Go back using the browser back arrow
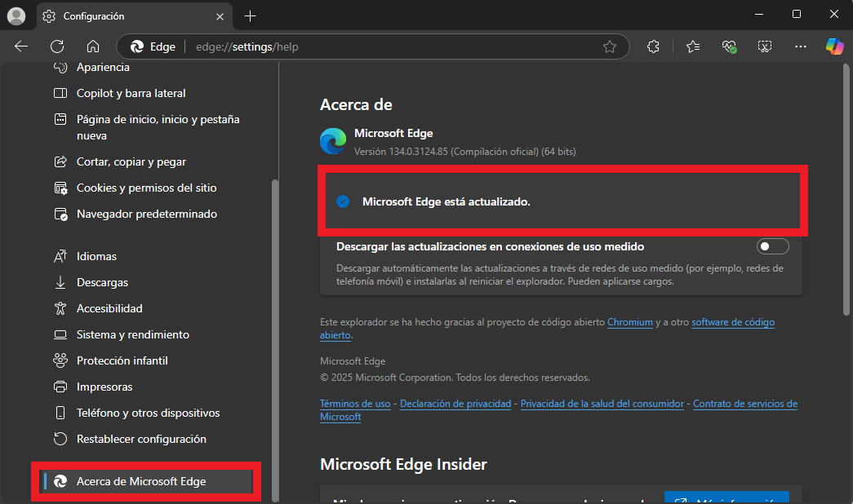 pos(21,46)
